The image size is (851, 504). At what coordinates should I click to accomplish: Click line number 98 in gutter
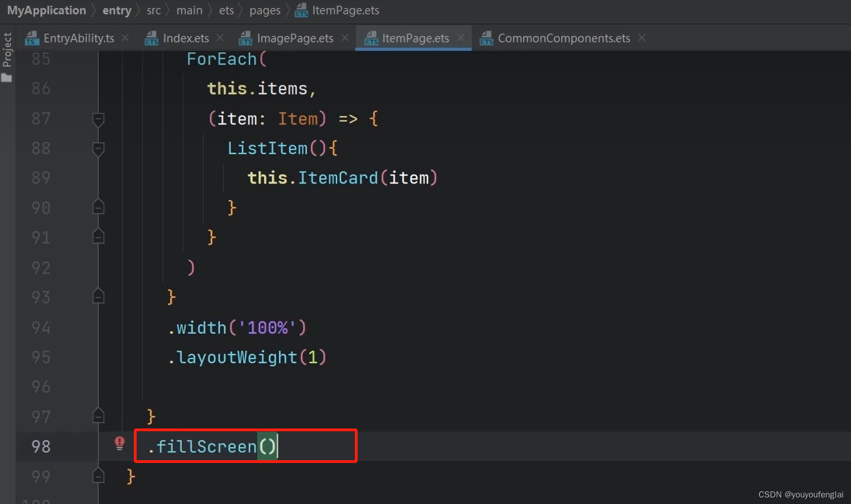41,447
